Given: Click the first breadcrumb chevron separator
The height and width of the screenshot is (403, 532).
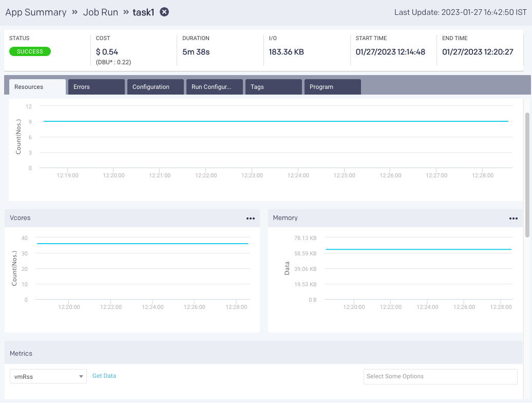Looking at the screenshot, I should (75, 12).
